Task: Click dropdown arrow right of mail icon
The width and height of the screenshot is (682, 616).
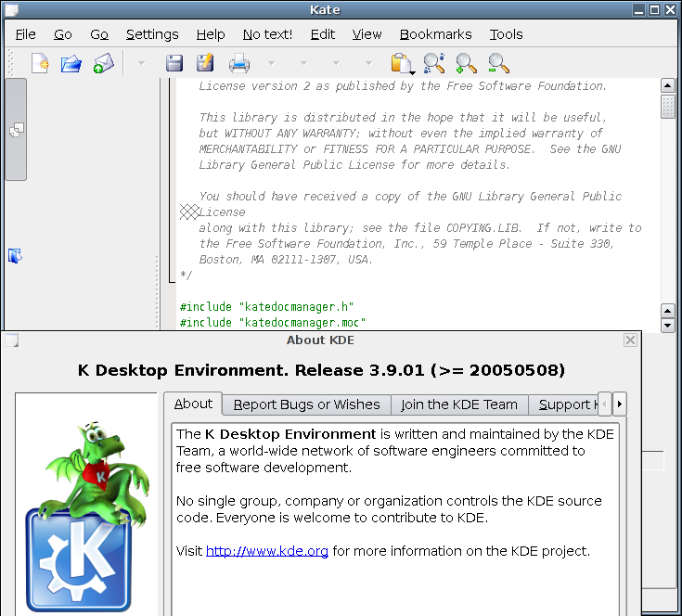Action: click(141, 63)
